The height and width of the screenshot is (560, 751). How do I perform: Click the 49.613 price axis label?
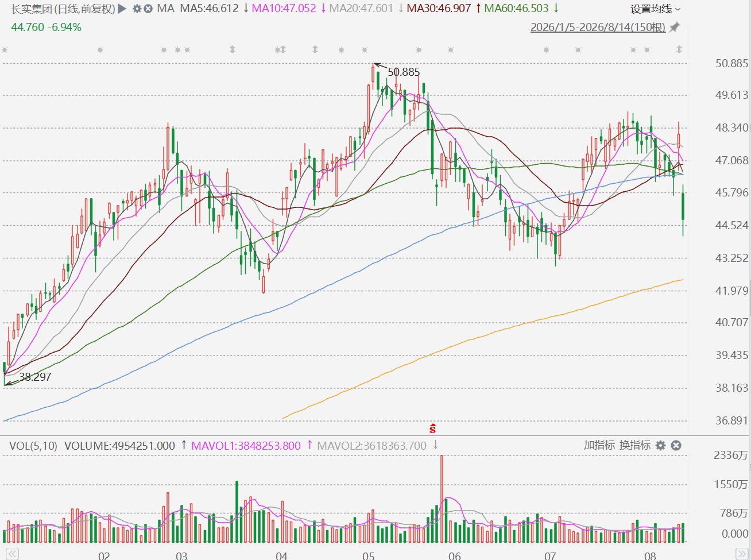pos(732,95)
